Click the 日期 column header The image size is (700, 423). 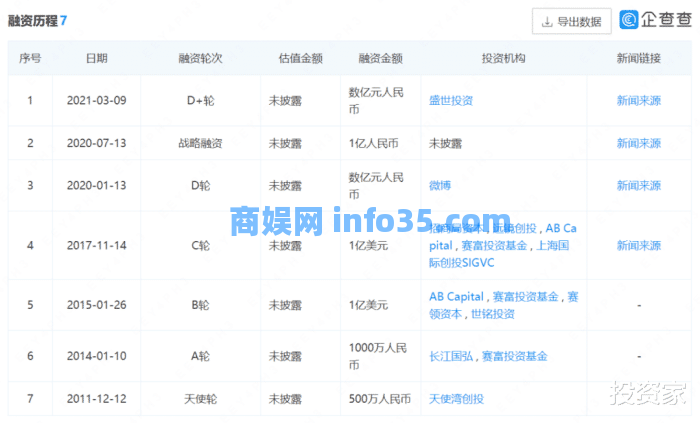tap(96, 58)
